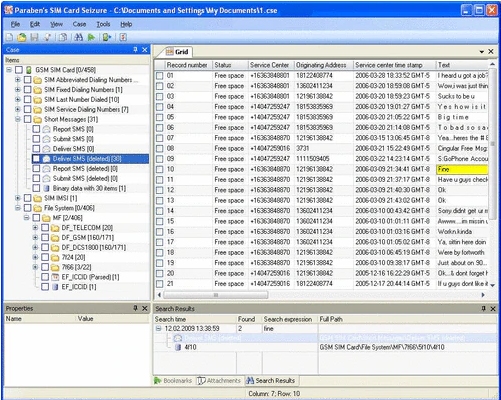The height and width of the screenshot is (400, 501).
Task: Expand the DF_DCS1800 folder node
Action: [35, 247]
